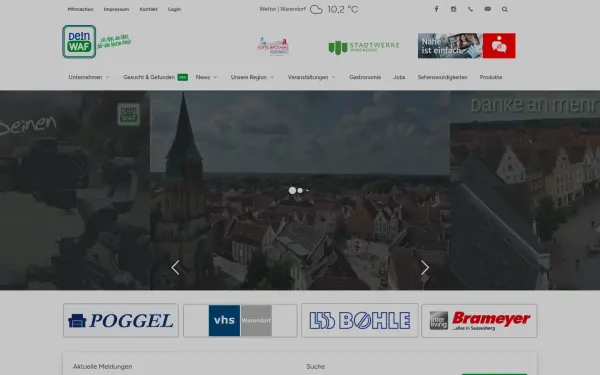Open the Gastronomie menu item
The height and width of the screenshot is (375, 600).
pyautogui.click(x=365, y=77)
